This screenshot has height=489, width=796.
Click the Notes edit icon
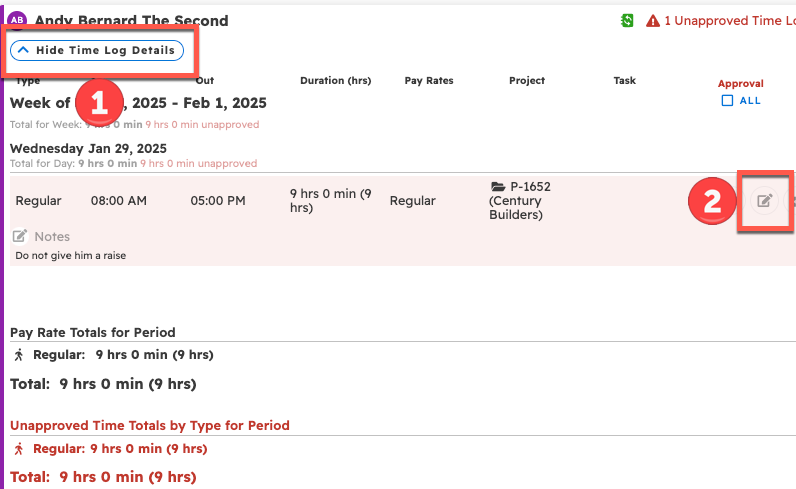19,237
